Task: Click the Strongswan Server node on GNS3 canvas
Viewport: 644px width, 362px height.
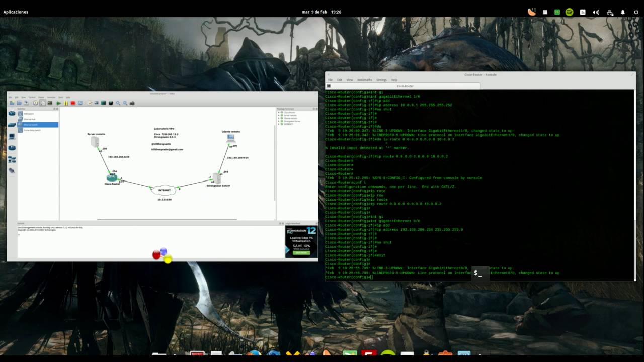Action: (x=217, y=178)
